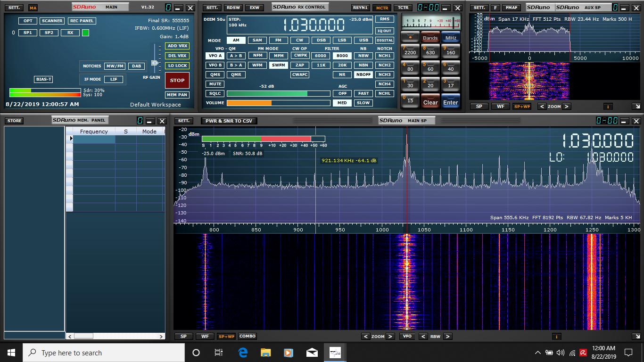Toggle NBOFF noise blanker
The width and height of the screenshot is (644, 362).
click(x=363, y=74)
